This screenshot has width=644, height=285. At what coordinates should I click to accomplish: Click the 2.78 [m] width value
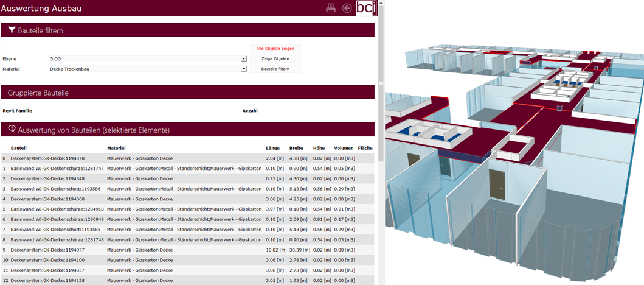[298, 260]
